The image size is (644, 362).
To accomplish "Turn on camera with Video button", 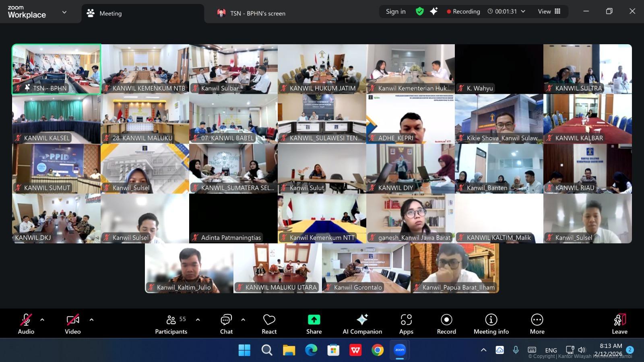I will pyautogui.click(x=73, y=323).
